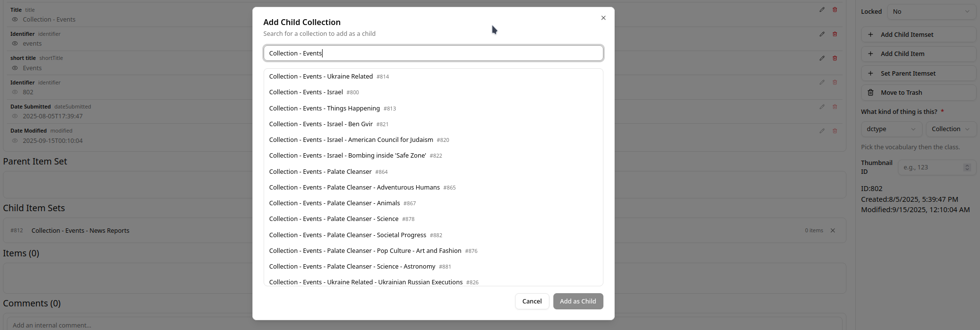Choose American Council for Judaism collection
The image size is (980, 330).
pos(434,140)
